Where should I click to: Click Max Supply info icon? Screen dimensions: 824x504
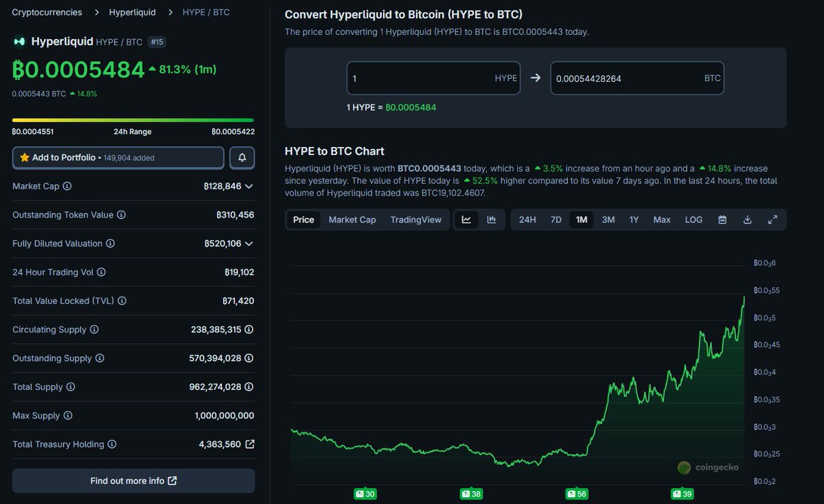coord(68,416)
